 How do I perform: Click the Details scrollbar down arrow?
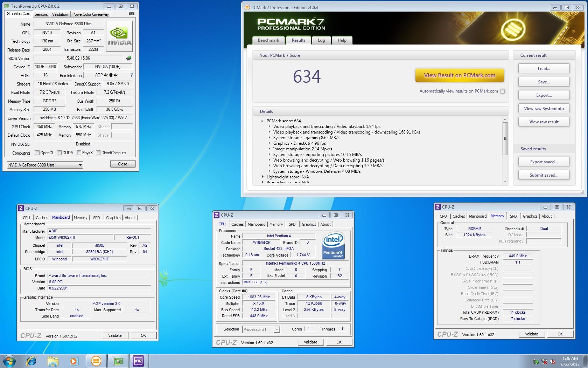coord(505,182)
